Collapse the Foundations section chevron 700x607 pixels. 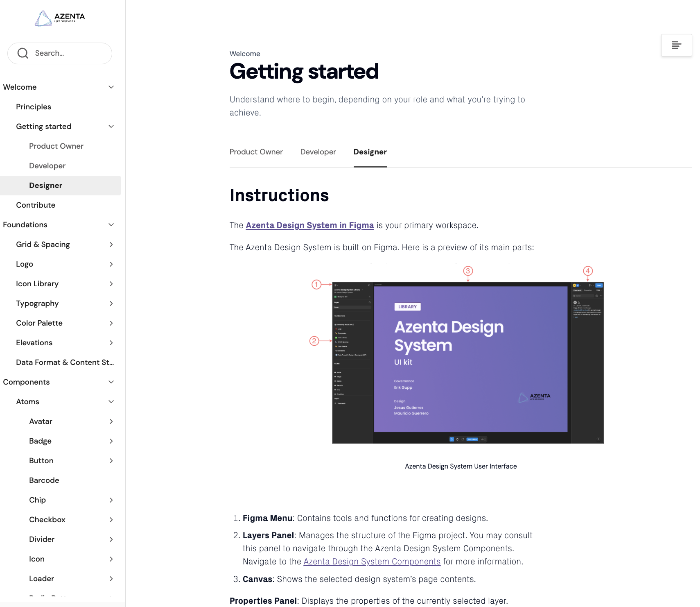(x=111, y=225)
